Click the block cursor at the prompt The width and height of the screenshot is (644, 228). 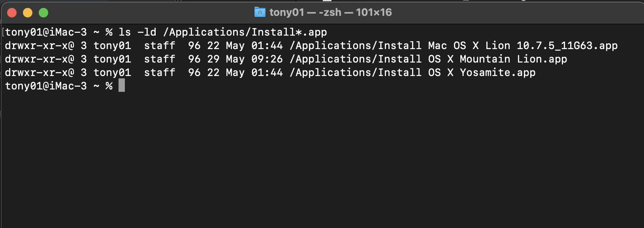click(122, 85)
